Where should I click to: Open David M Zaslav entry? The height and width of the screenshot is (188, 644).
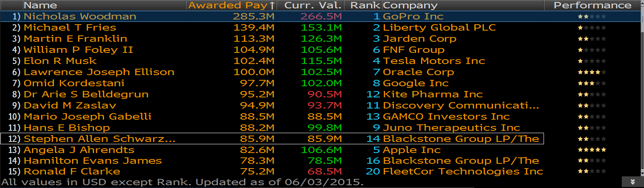coord(70,105)
